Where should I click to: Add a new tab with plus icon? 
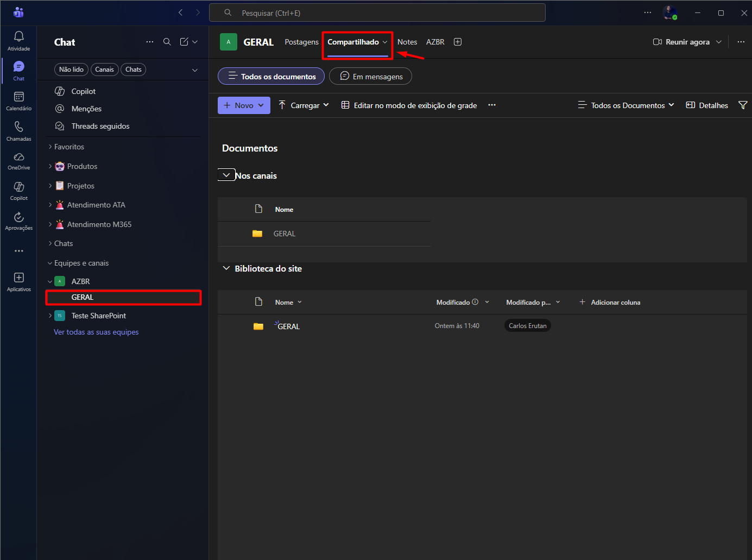click(458, 42)
